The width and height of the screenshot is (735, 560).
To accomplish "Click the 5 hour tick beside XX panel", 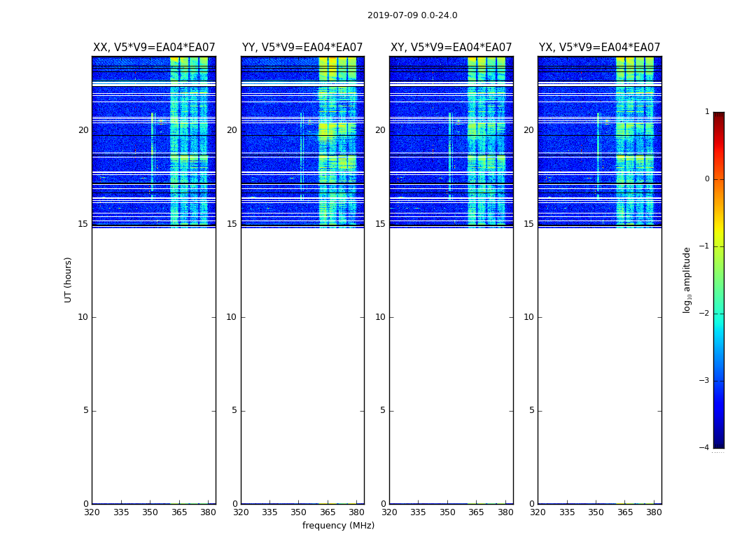I will 86,411.
